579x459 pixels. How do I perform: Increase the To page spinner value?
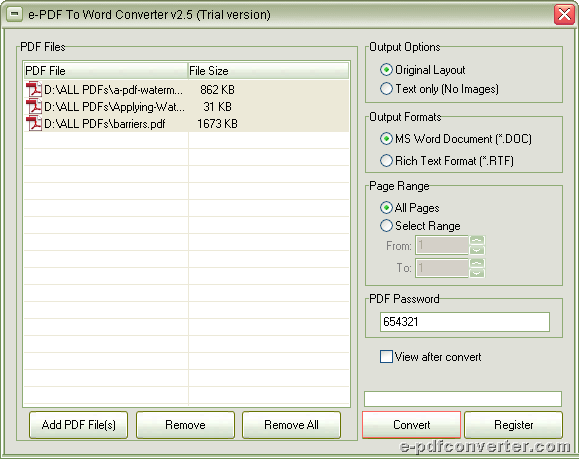(477, 263)
